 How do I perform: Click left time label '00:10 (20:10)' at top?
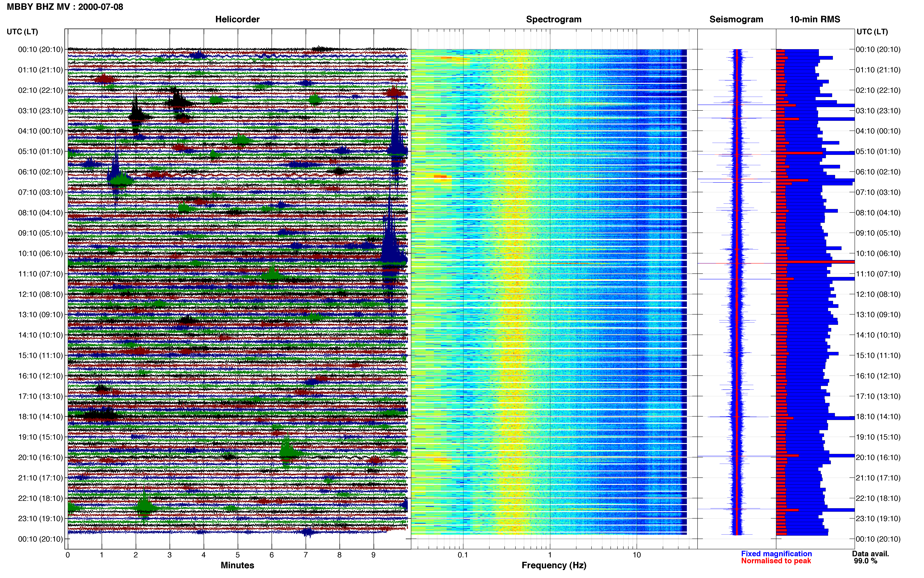[x=41, y=49]
